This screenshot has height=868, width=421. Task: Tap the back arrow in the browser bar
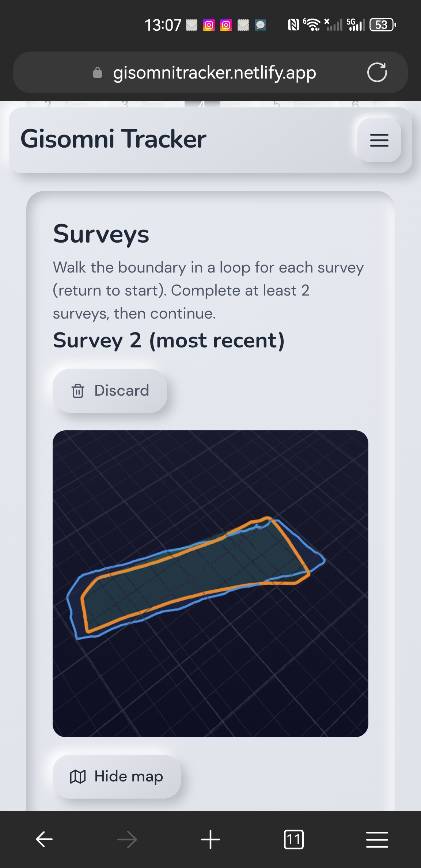click(x=43, y=839)
